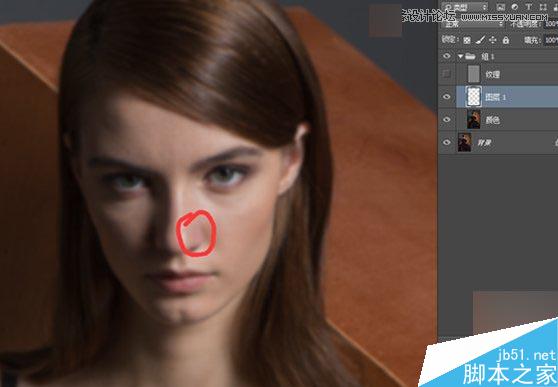Viewport: 558px width, 387px height.
Task: Open the layer filter type dropdown
Action: (x=465, y=7)
